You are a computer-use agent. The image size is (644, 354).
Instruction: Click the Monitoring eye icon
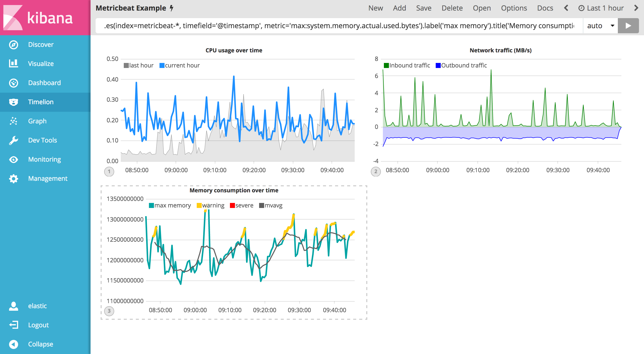click(x=14, y=159)
